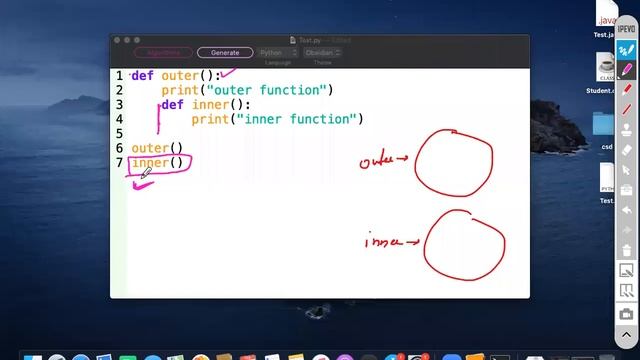Click line number 1 in the gutter
640x360 pixels.
pyautogui.click(x=119, y=76)
